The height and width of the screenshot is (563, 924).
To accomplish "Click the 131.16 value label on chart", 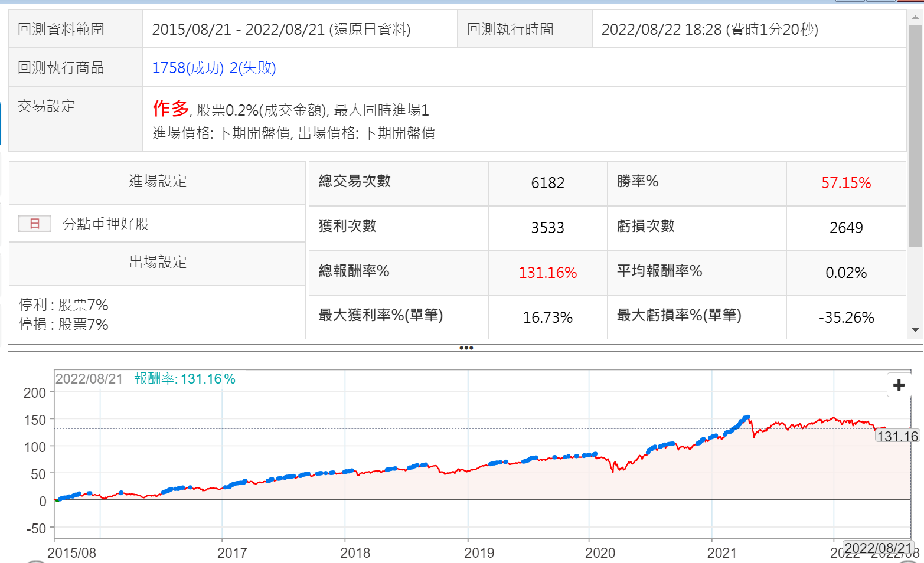I will pyautogui.click(x=897, y=437).
